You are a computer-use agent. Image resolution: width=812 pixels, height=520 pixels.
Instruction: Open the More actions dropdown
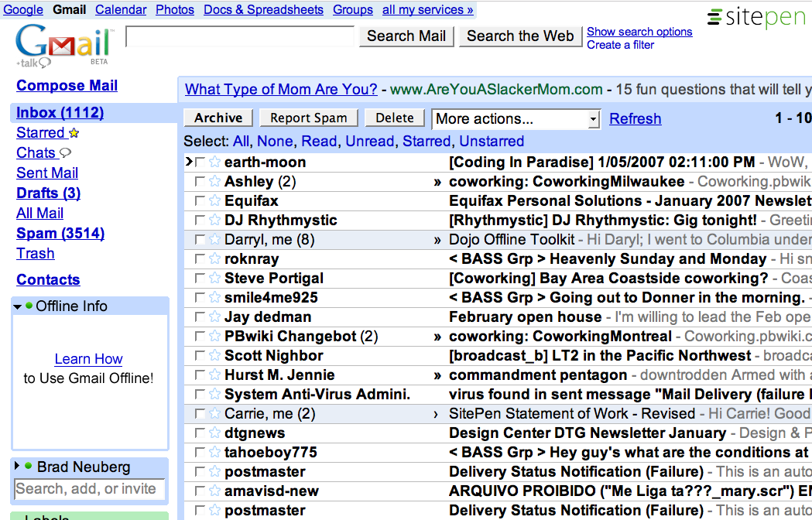pos(516,119)
